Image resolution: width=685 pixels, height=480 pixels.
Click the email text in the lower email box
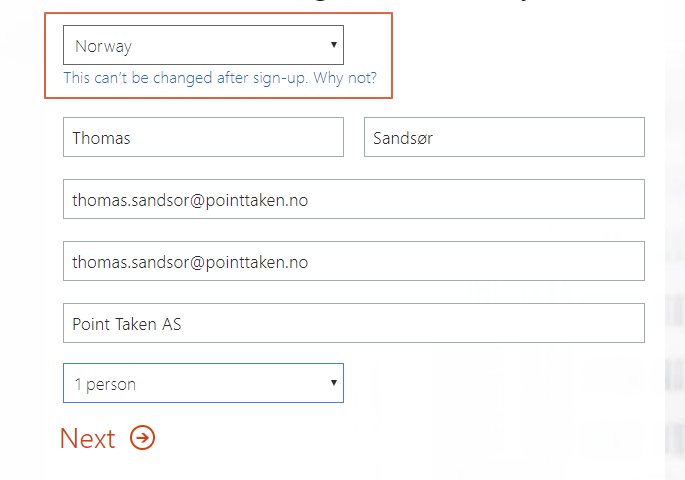pos(190,263)
